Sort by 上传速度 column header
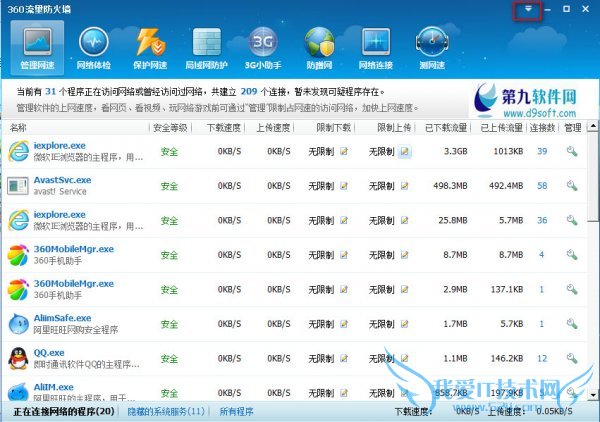 tap(273, 128)
